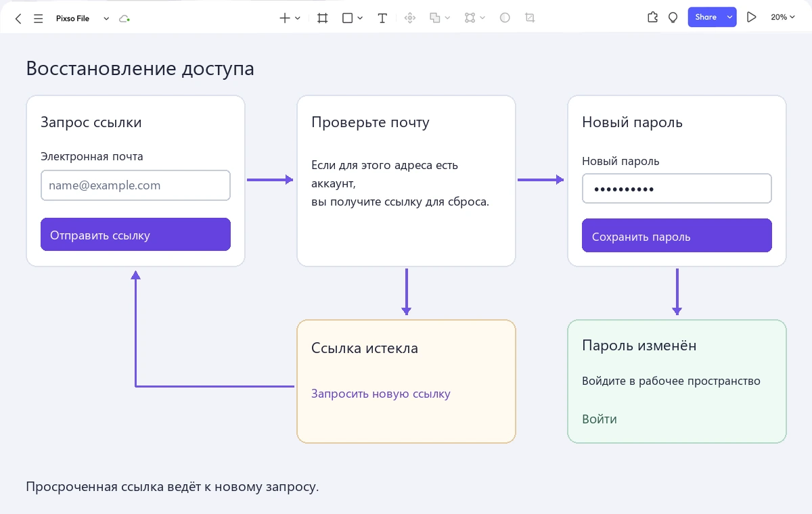Click the name@example.com email field
This screenshot has height=514, width=812.
pyautogui.click(x=135, y=185)
